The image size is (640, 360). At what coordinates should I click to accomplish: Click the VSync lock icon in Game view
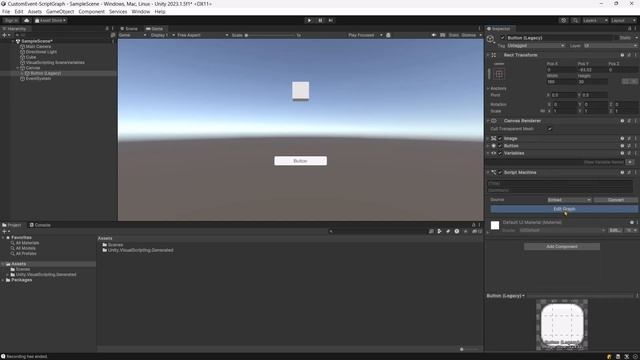388,35
